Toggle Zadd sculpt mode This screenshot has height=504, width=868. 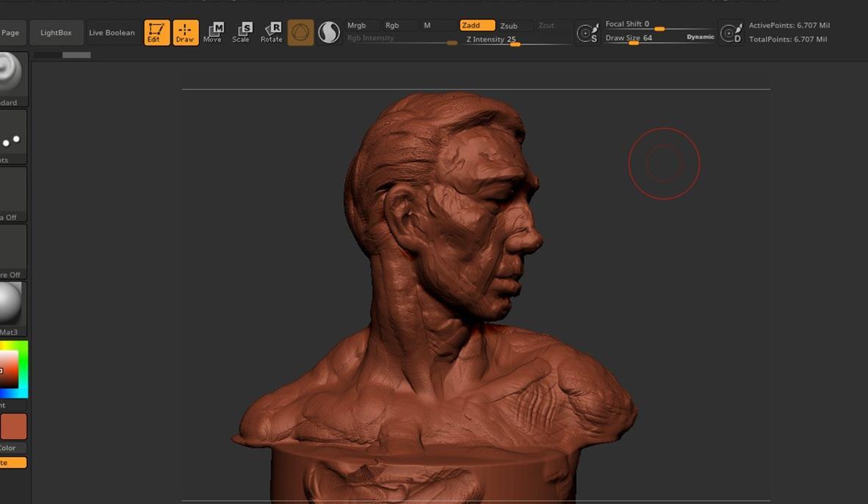[x=477, y=26]
